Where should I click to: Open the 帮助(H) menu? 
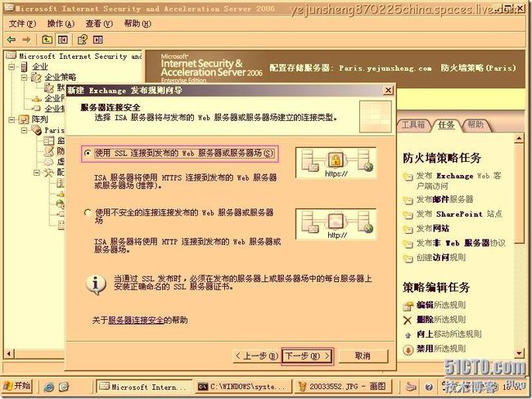coord(138,24)
